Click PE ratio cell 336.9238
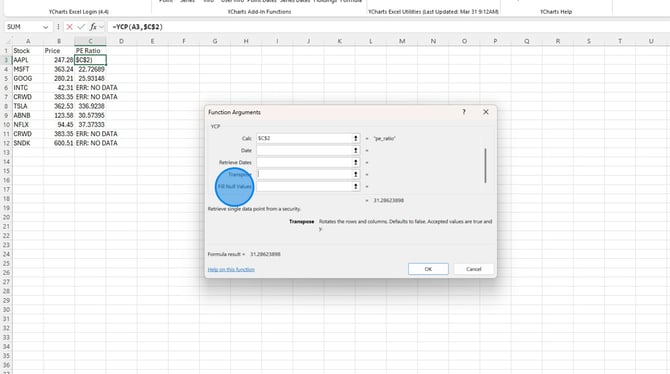The height and width of the screenshot is (374, 670). 90,106
